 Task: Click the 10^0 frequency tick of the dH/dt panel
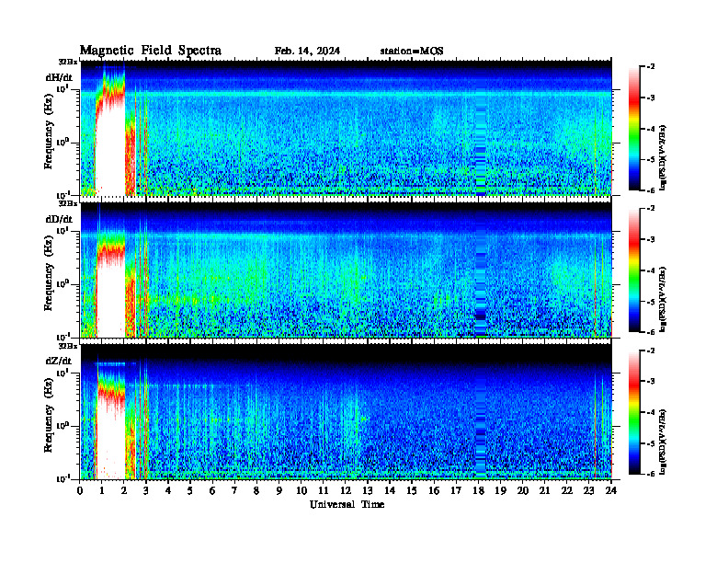coord(63,143)
